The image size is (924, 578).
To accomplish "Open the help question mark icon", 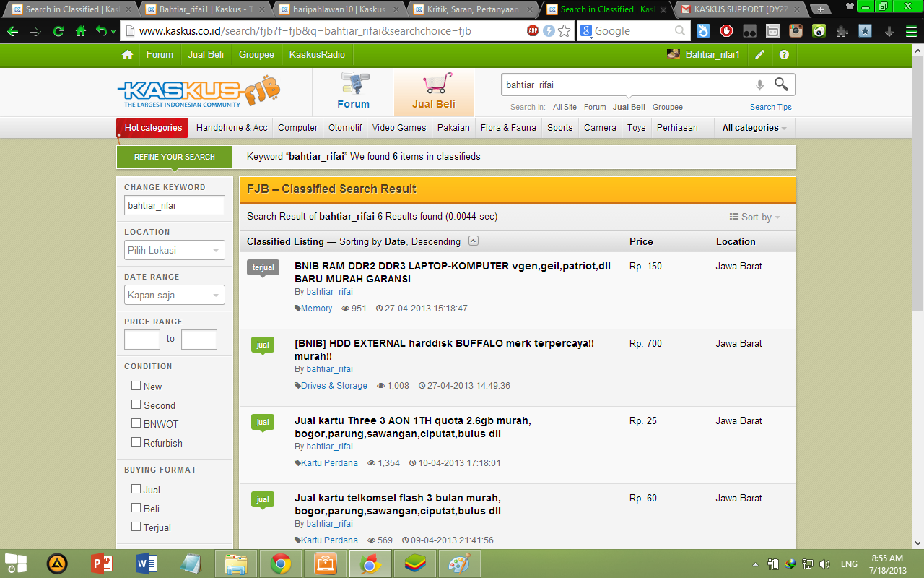I will [784, 55].
